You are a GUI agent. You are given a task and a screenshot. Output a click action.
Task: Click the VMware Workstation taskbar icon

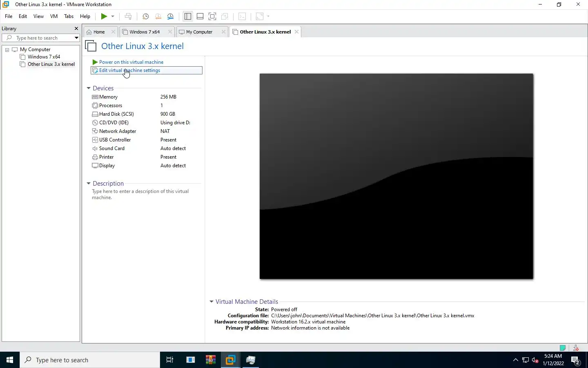[230, 360]
